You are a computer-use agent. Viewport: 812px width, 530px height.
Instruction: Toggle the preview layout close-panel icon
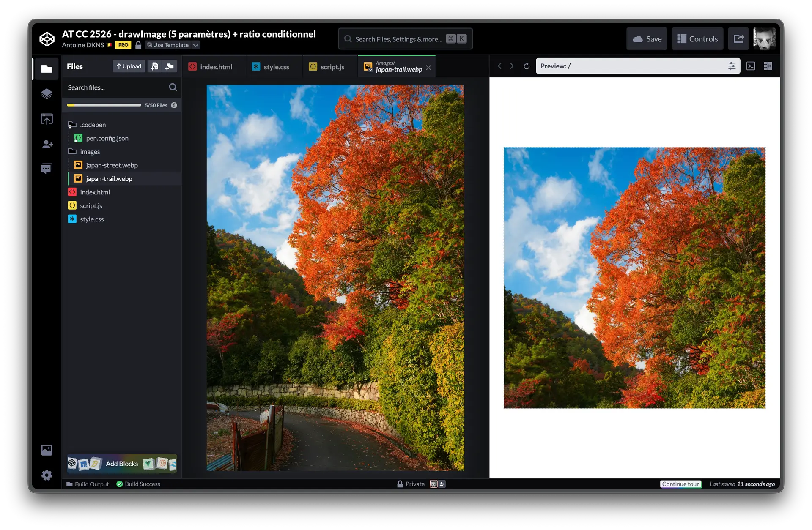coord(768,66)
